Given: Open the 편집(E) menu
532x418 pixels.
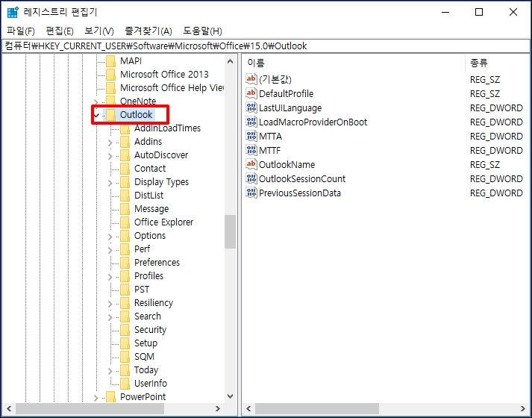Looking at the screenshot, I should (60, 31).
